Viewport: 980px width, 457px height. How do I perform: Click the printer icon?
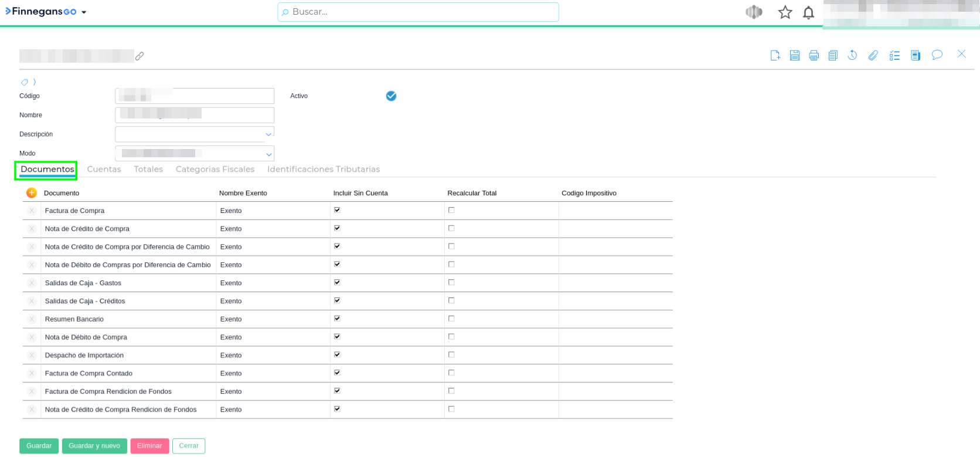point(814,55)
